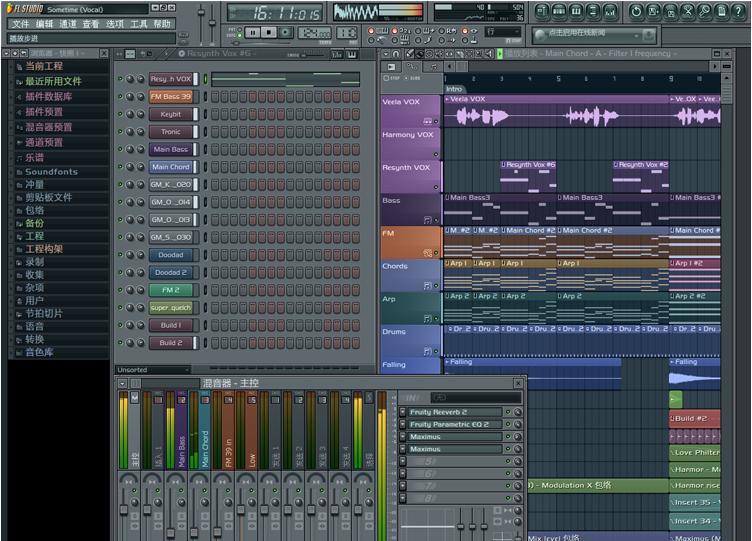752x541 pixels.
Task: Click the master volume slider knob at top
Action: click(201, 11)
